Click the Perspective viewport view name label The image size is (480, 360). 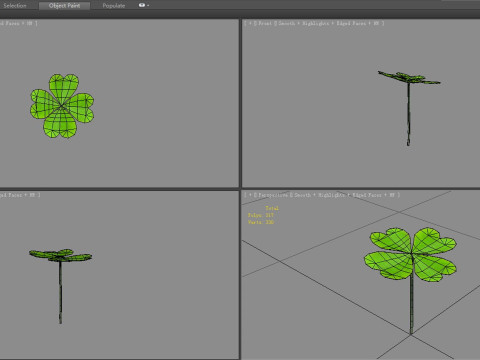pos(273,195)
